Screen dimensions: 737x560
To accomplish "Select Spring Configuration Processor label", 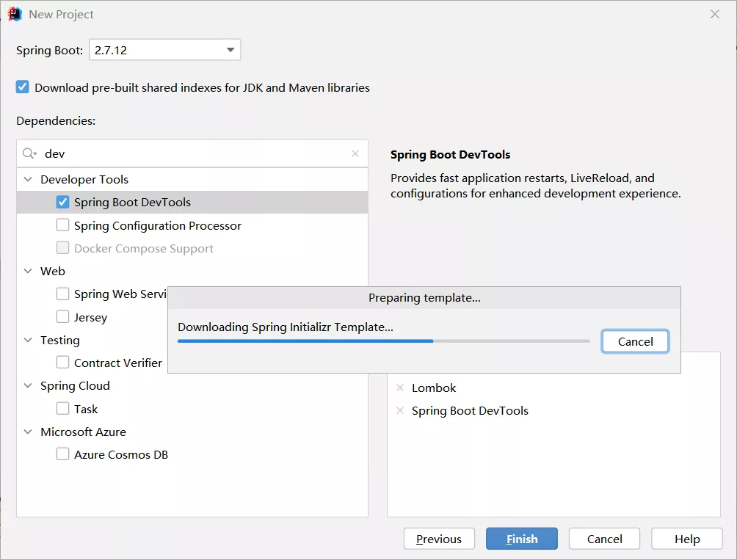I will pyautogui.click(x=158, y=225).
